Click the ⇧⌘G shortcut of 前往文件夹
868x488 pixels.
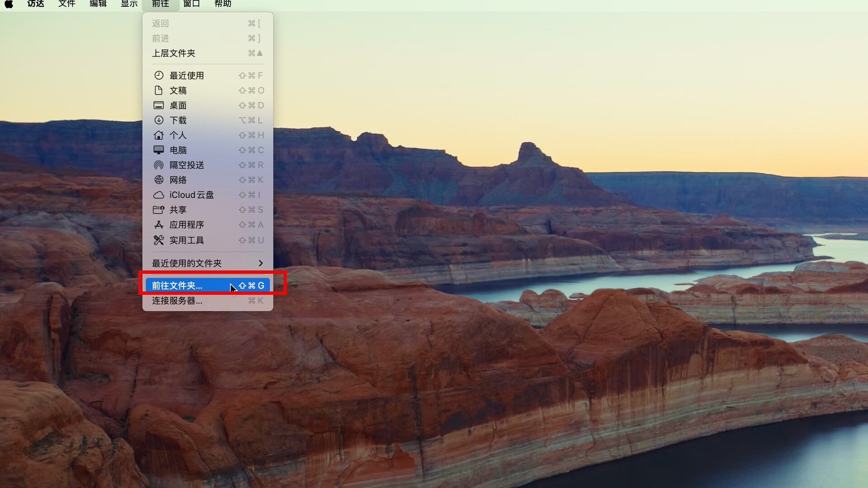(x=251, y=286)
